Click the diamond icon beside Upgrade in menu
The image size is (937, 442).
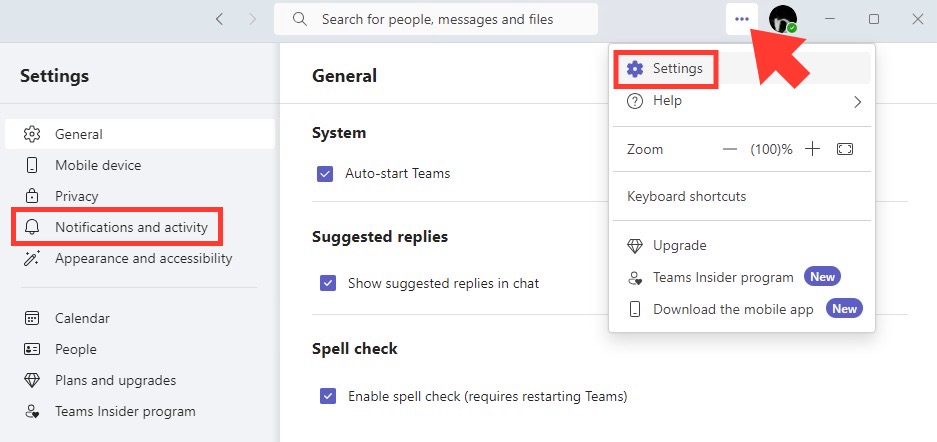[x=635, y=245]
